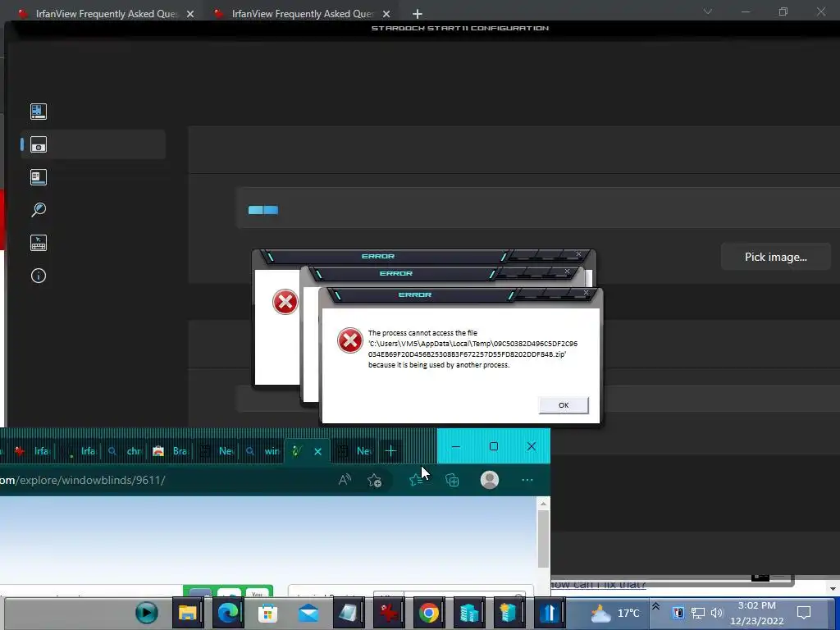Add a new tab in Edge

coord(390,451)
